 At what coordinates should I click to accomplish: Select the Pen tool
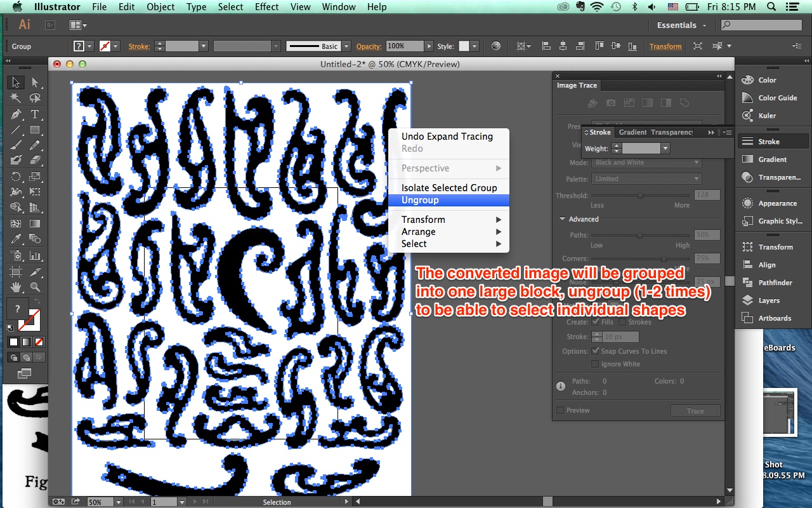tap(16, 114)
